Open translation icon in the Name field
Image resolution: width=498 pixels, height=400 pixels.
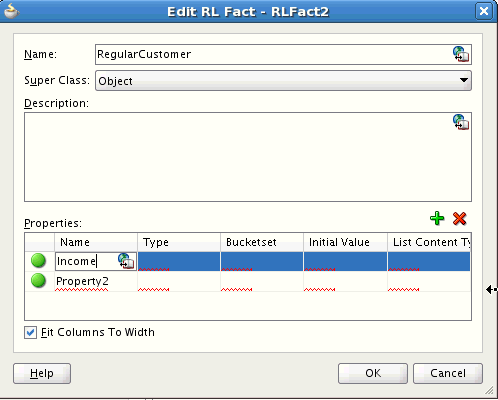click(x=461, y=54)
